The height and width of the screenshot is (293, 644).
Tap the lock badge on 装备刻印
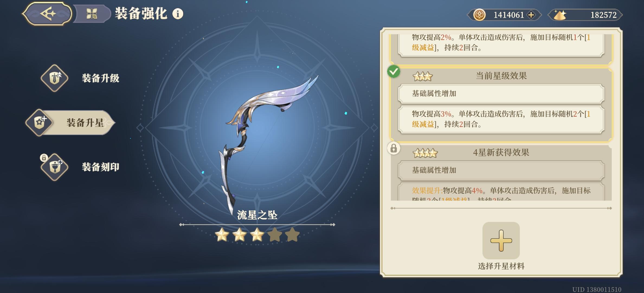[x=44, y=158]
